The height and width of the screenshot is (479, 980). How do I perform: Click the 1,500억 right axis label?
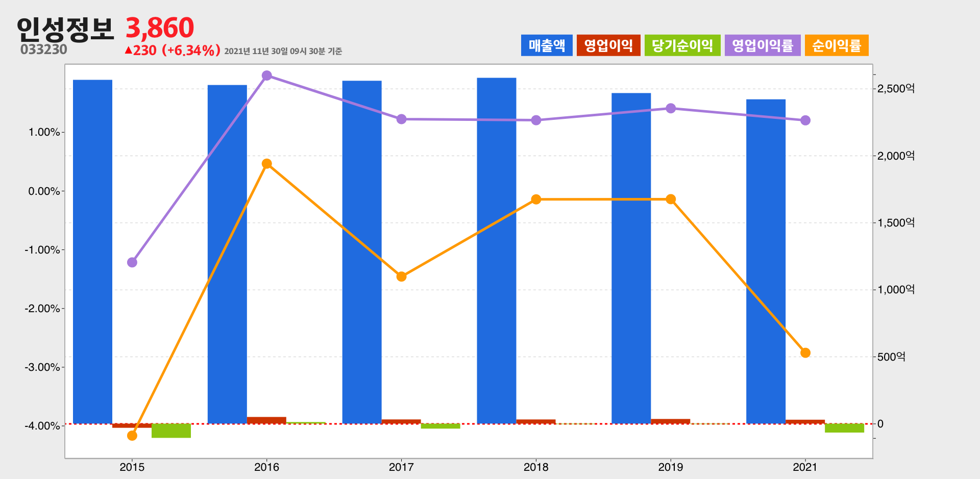point(896,222)
